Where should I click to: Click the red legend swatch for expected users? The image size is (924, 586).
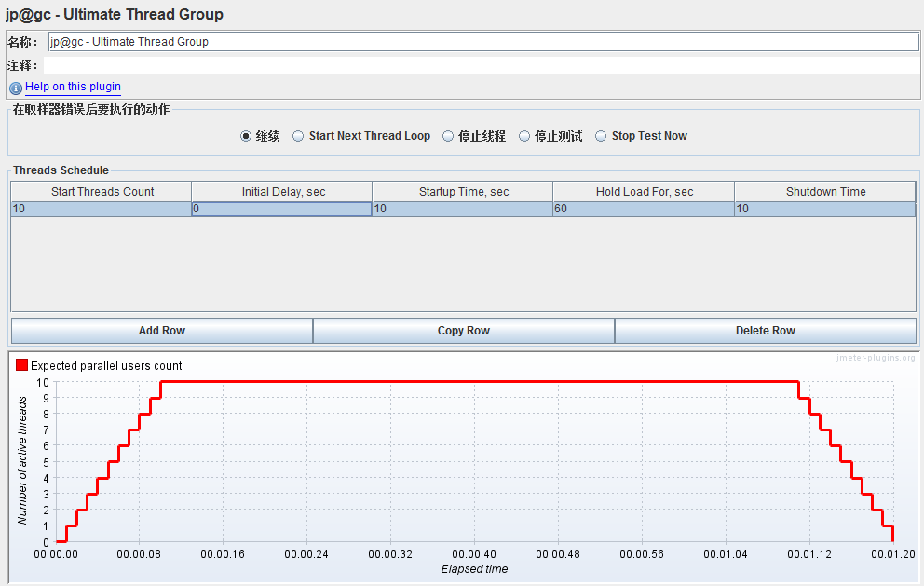pyautogui.click(x=21, y=365)
